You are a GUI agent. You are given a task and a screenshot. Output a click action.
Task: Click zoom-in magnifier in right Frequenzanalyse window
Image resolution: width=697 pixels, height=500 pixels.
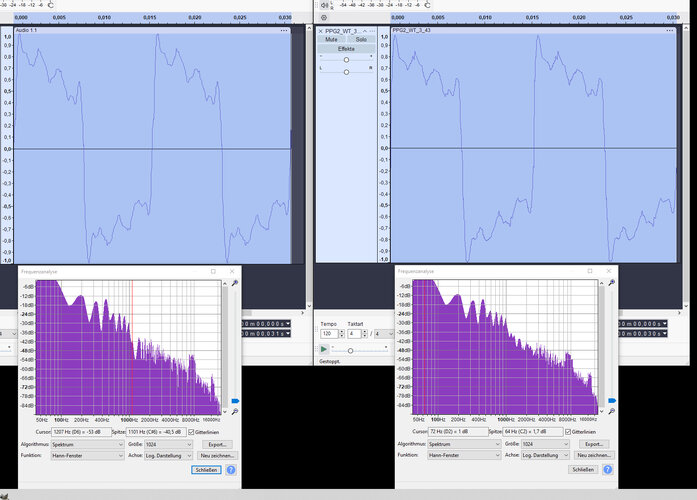pos(612,283)
